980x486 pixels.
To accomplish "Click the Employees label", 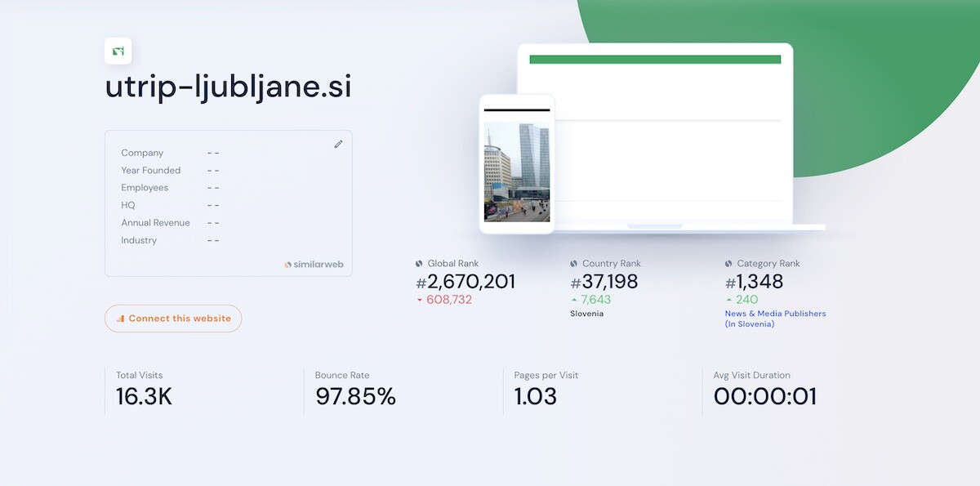I will pos(145,188).
